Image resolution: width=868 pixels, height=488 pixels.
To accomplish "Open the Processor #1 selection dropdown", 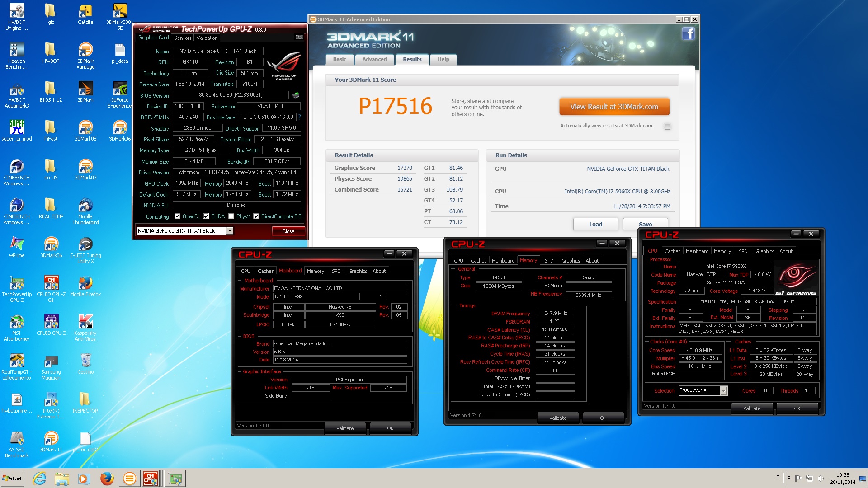I will tap(723, 390).
